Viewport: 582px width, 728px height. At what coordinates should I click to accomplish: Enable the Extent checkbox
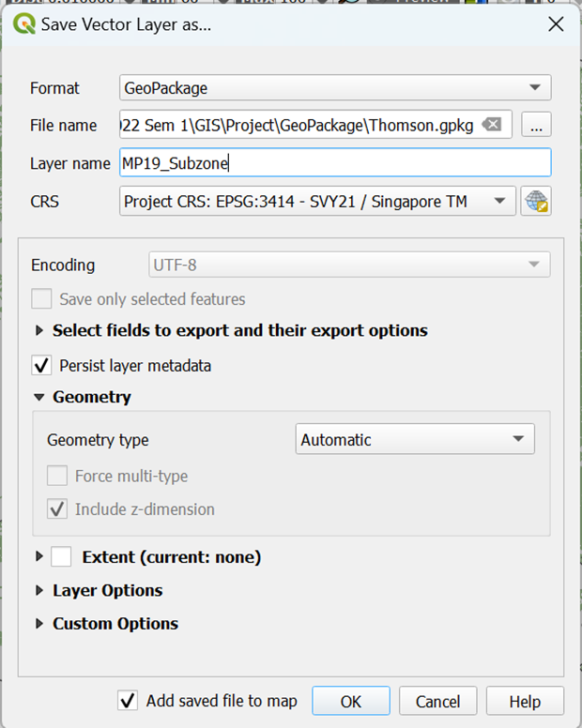[x=62, y=557]
